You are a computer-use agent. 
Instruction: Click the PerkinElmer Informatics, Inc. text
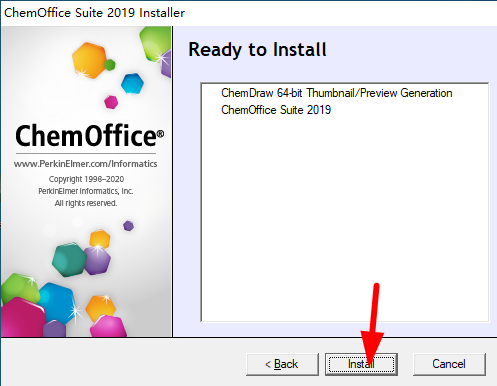86,191
